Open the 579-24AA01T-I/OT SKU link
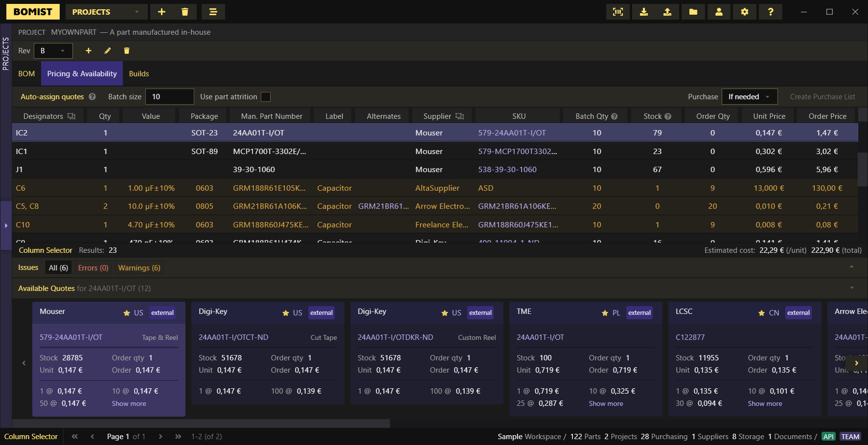The width and height of the screenshot is (868, 445). (x=512, y=133)
